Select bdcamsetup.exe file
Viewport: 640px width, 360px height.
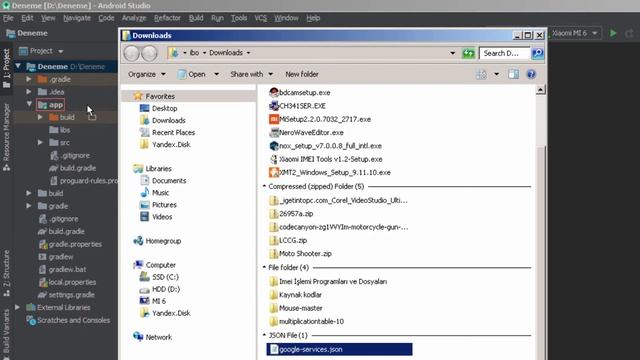pos(300,93)
